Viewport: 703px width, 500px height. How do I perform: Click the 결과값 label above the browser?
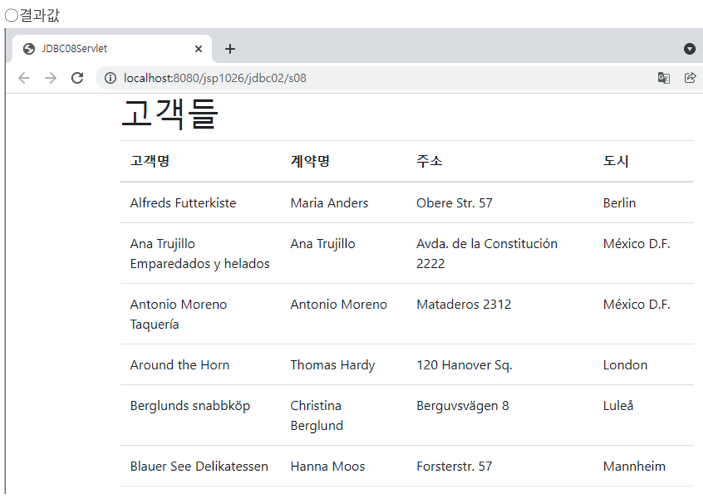pyautogui.click(x=39, y=15)
